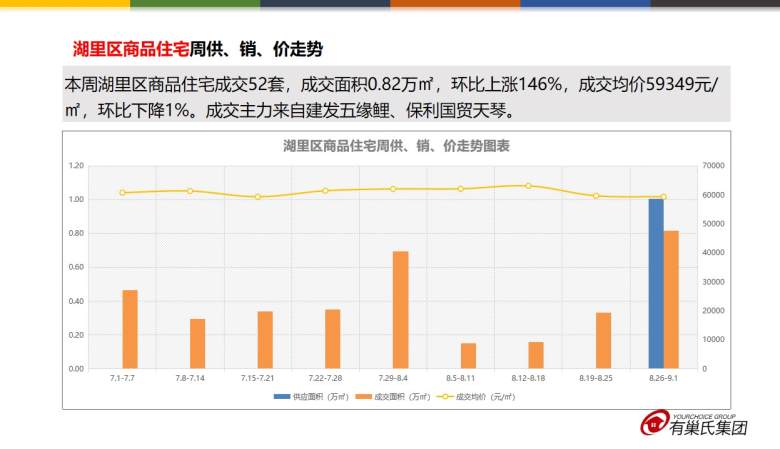Click the slide title 湖里区商品住宅周供、销、价走势

click(197, 49)
